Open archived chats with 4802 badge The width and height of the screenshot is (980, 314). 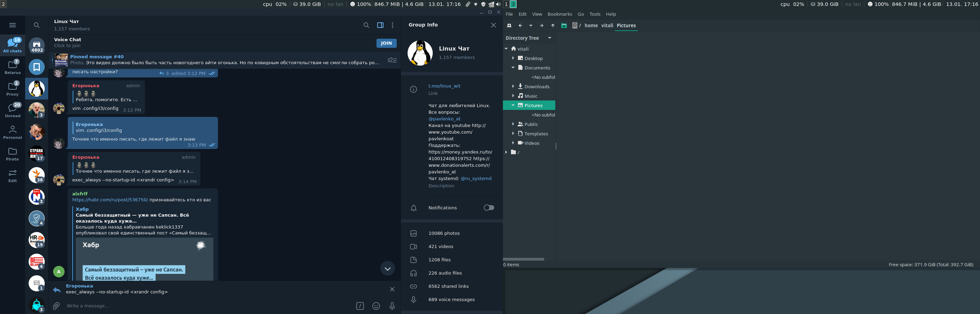pyautogui.click(x=37, y=45)
